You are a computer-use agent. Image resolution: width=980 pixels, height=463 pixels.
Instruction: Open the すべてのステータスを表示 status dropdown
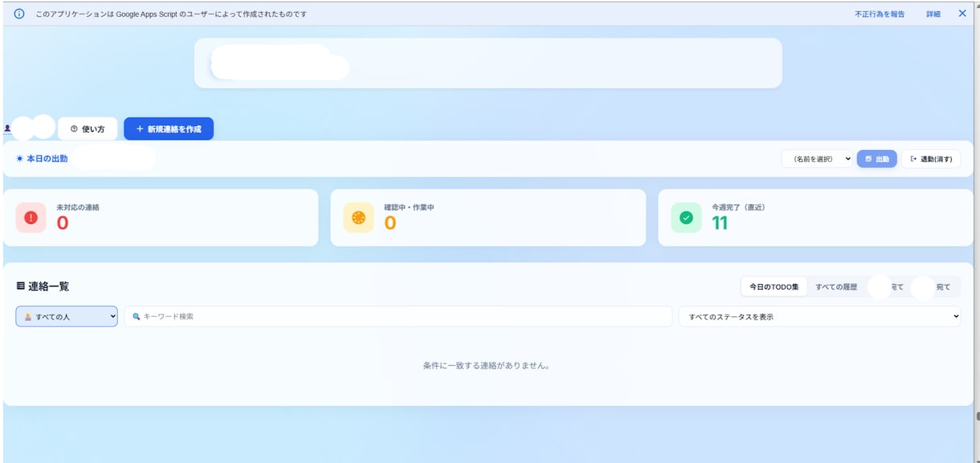point(819,316)
